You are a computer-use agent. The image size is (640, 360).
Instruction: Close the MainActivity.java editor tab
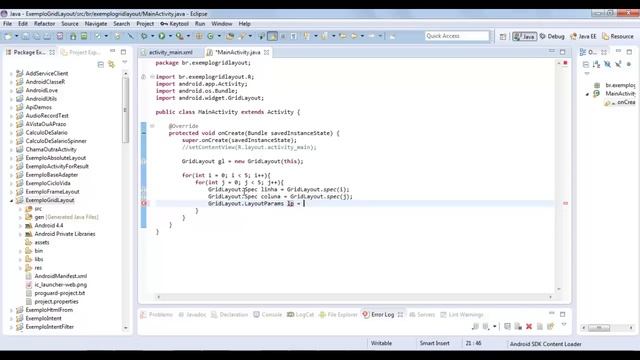(x=267, y=52)
